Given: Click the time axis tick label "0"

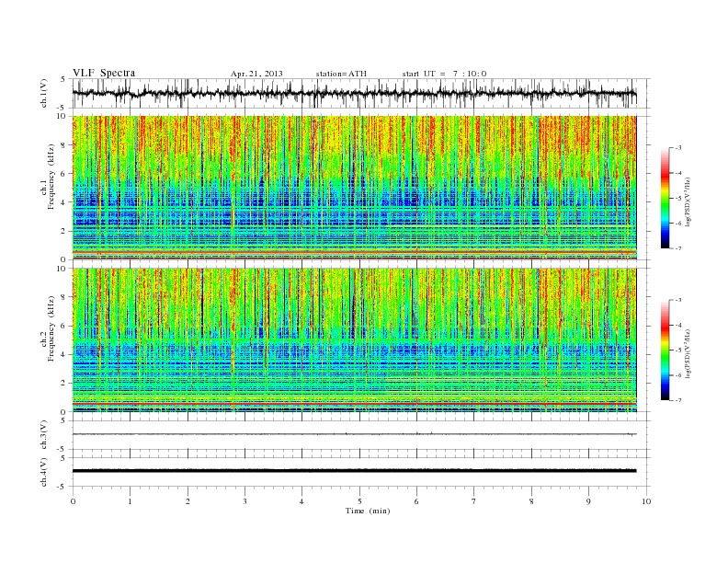Looking at the screenshot, I should pyautogui.click(x=73, y=501).
